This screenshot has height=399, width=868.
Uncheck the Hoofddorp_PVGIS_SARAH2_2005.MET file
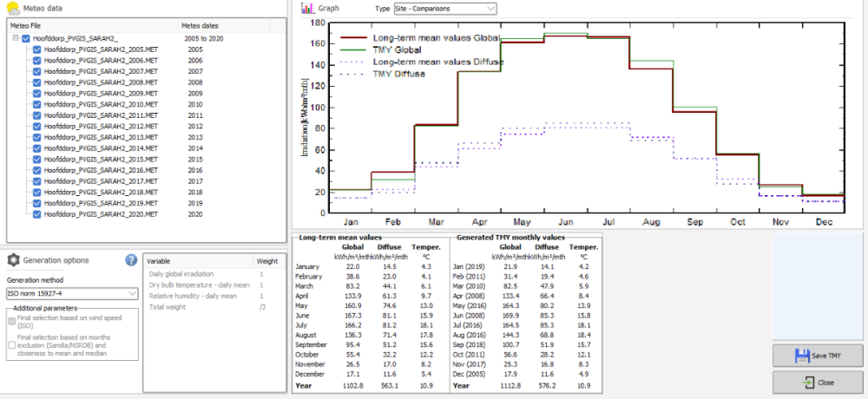point(36,50)
